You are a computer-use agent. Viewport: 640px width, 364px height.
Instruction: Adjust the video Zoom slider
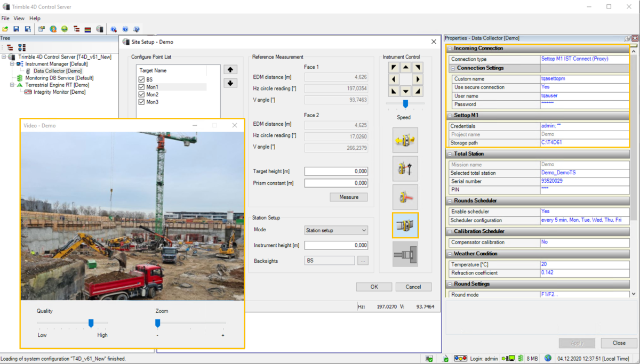coord(158,323)
